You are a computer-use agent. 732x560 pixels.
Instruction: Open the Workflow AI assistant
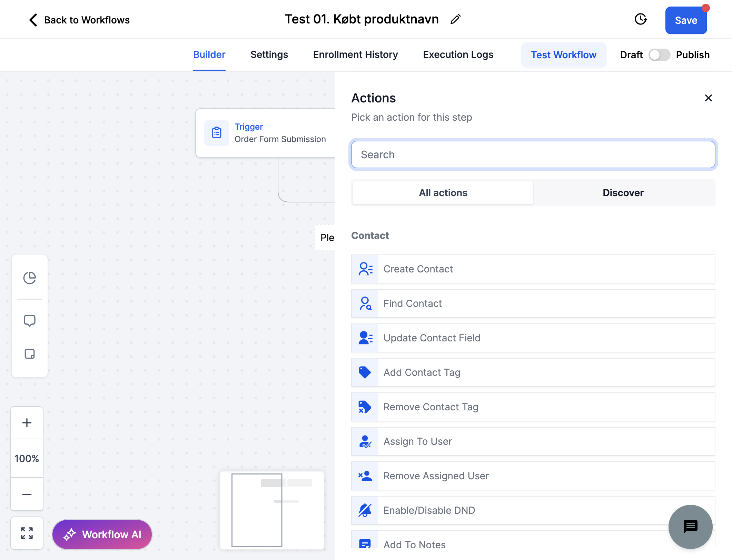[102, 534]
